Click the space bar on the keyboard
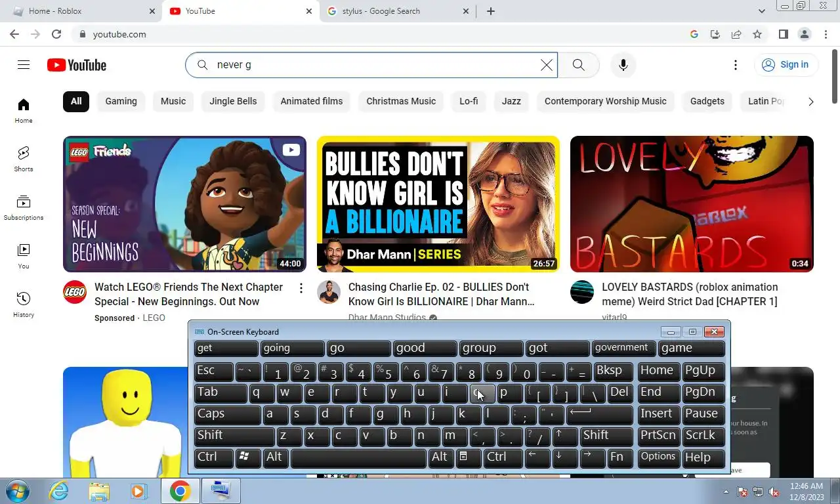This screenshot has height=504, width=840. pyautogui.click(x=358, y=457)
